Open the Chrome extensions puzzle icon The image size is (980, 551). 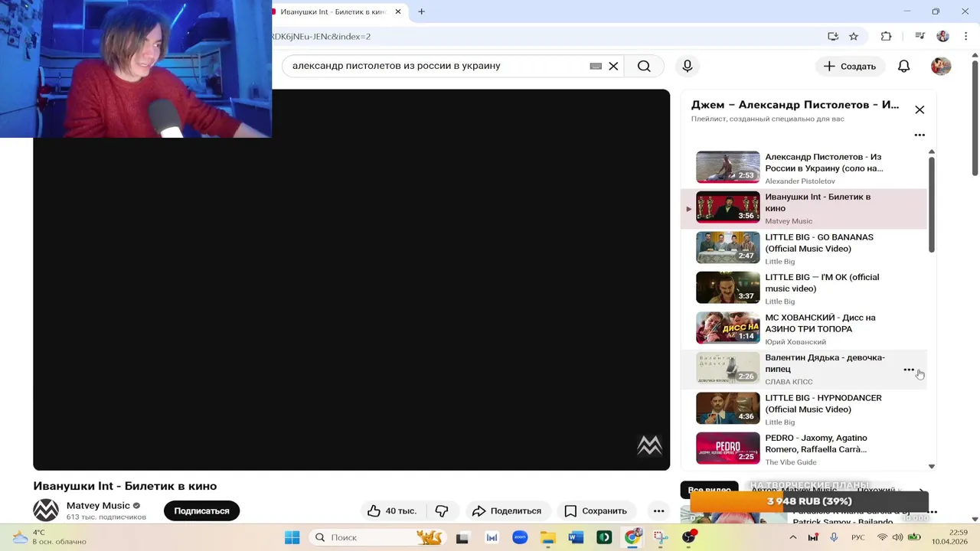pos(886,36)
